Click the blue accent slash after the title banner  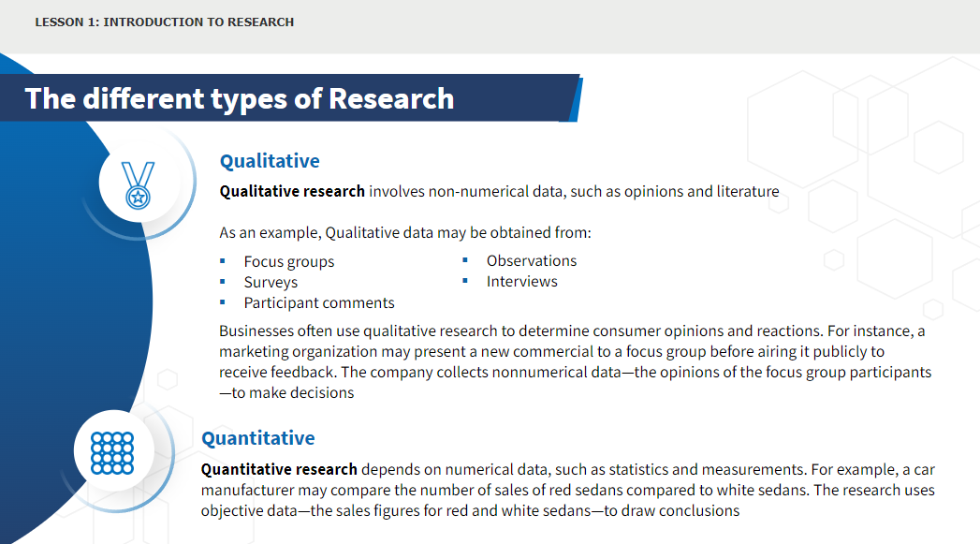pyautogui.click(x=576, y=99)
